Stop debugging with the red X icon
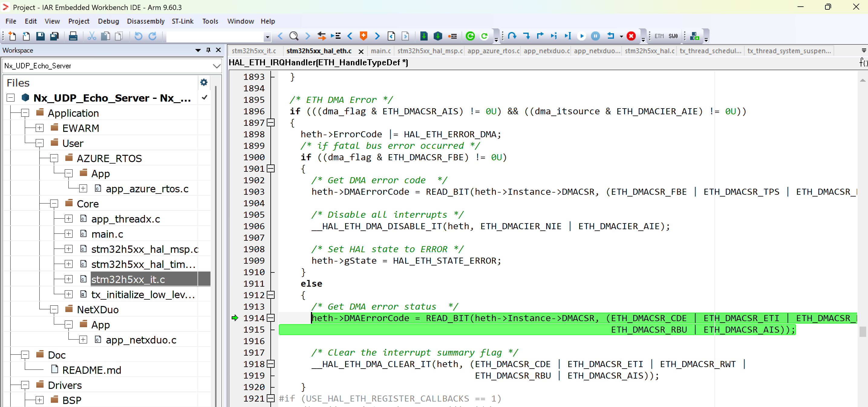 coord(631,36)
